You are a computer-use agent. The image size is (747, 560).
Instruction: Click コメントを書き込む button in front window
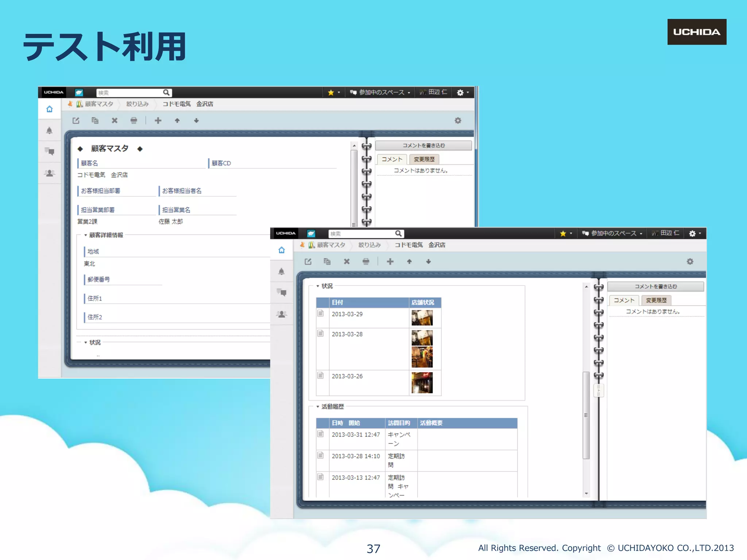[655, 287]
